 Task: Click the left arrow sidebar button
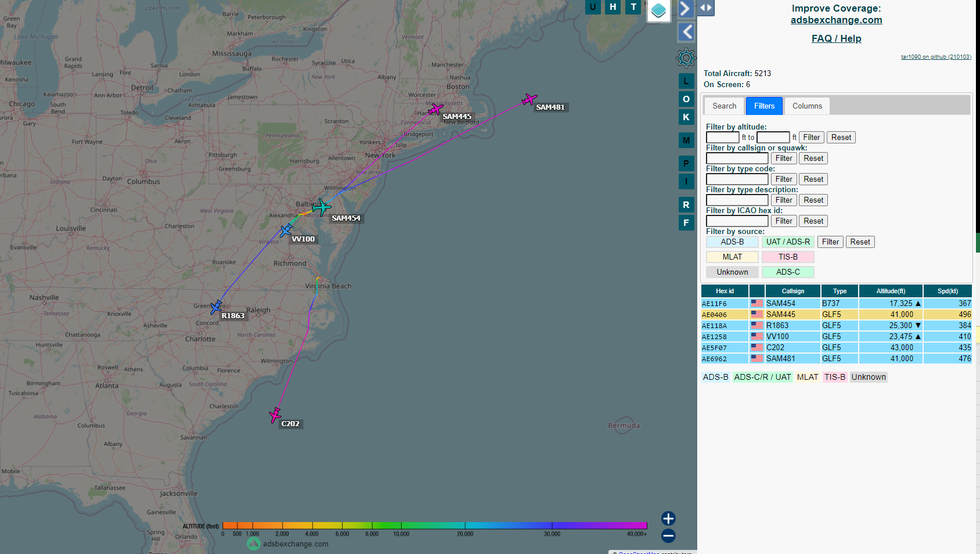pos(686,32)
